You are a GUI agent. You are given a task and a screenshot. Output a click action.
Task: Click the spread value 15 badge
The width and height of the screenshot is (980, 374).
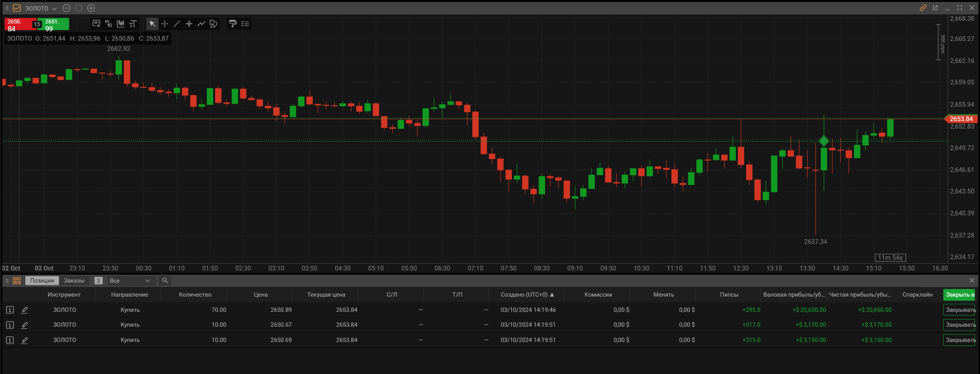[x=37, y=24]
